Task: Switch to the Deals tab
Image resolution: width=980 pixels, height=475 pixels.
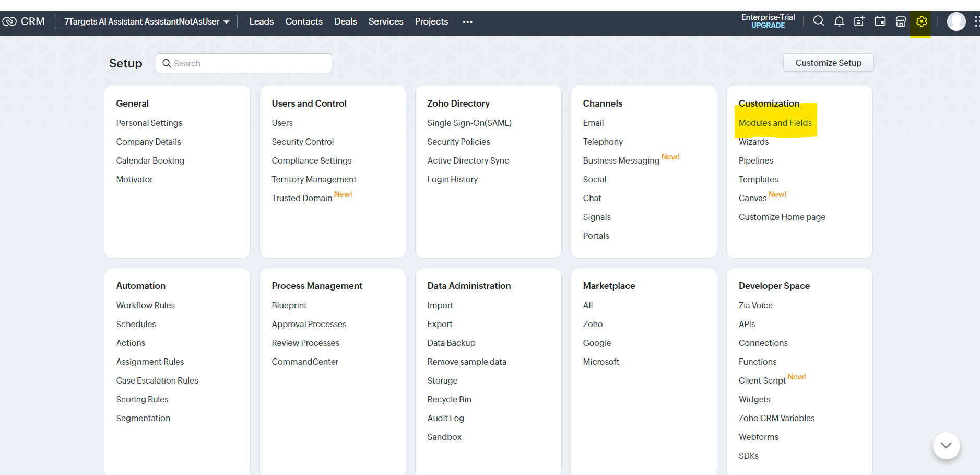Action: 345,21
